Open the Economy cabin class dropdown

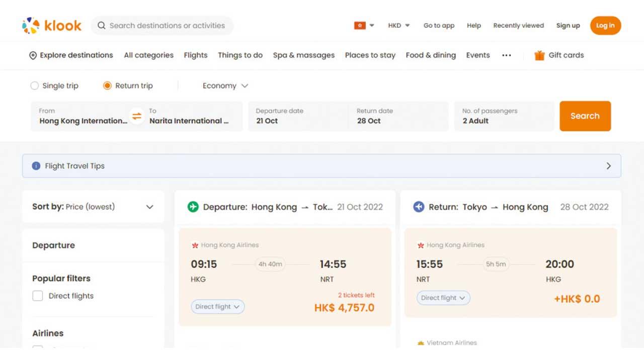pyautogui.click(x=225, y=86)
